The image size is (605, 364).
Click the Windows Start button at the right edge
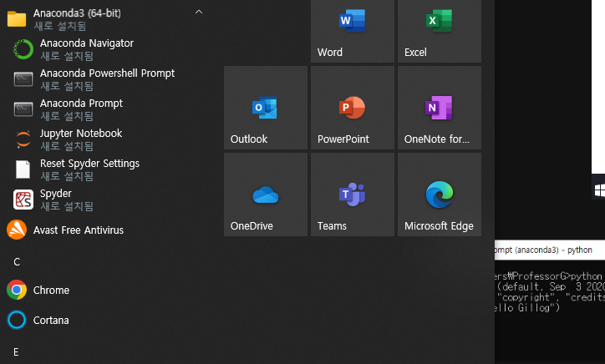599,190
